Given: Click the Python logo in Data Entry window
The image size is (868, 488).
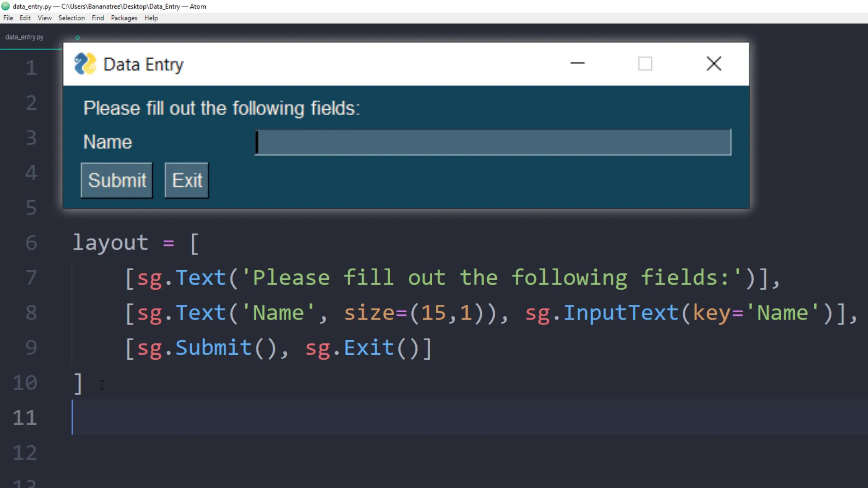Looking at the screenshot, I should 85,64.
